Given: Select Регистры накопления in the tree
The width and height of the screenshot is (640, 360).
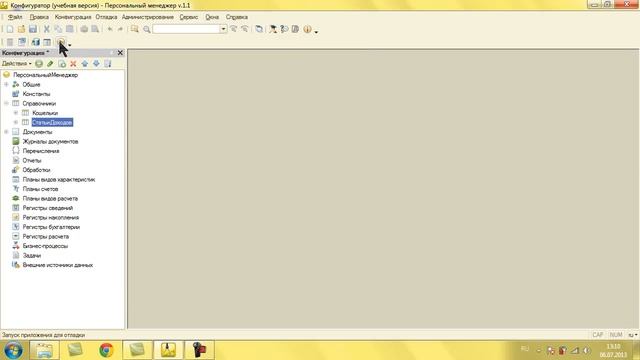Looking at the screenshot, I should point(51,218).
